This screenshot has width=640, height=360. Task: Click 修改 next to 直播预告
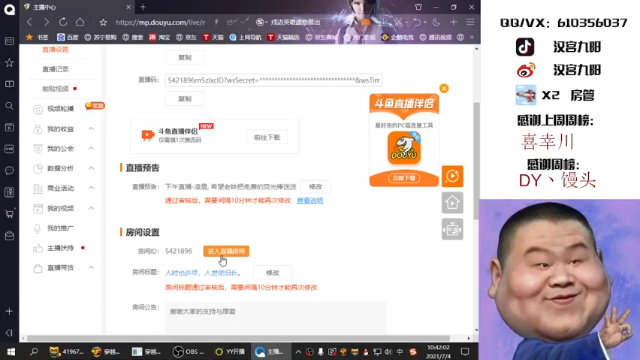(x=315, y=187)
